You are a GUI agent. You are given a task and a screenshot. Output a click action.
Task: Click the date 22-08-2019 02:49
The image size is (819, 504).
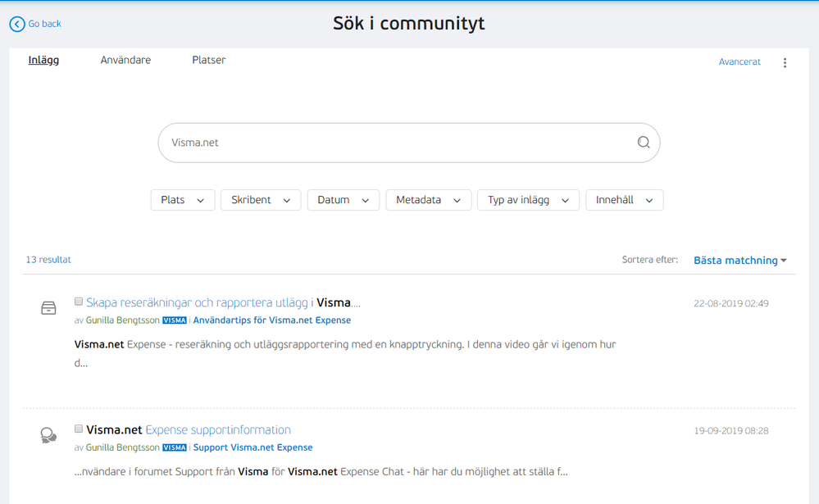[x=731, y=303]
